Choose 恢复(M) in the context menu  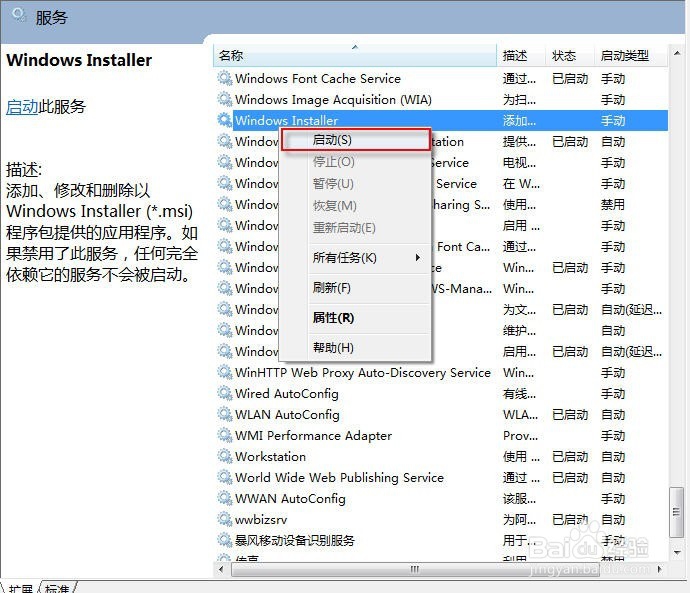click(356, 205)
